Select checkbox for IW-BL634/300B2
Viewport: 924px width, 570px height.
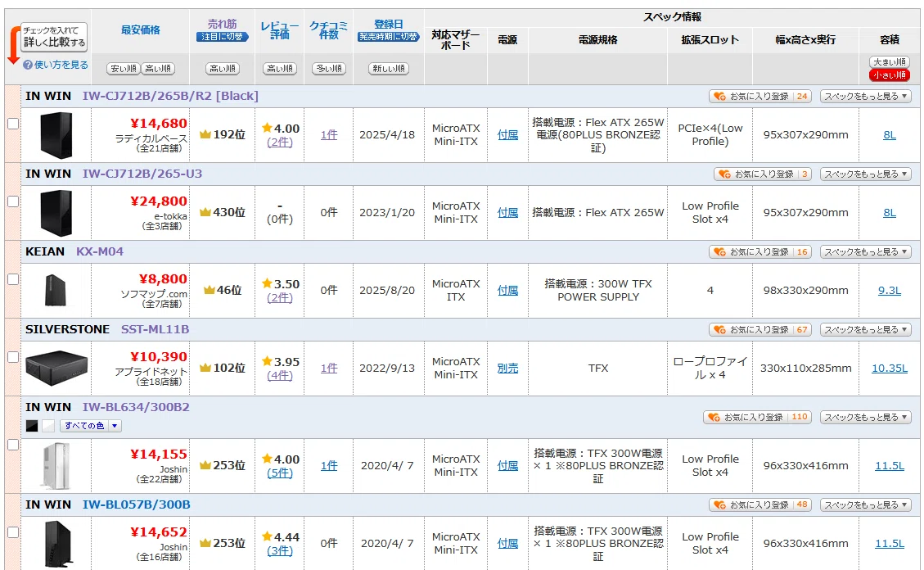[x=13, y=445]
